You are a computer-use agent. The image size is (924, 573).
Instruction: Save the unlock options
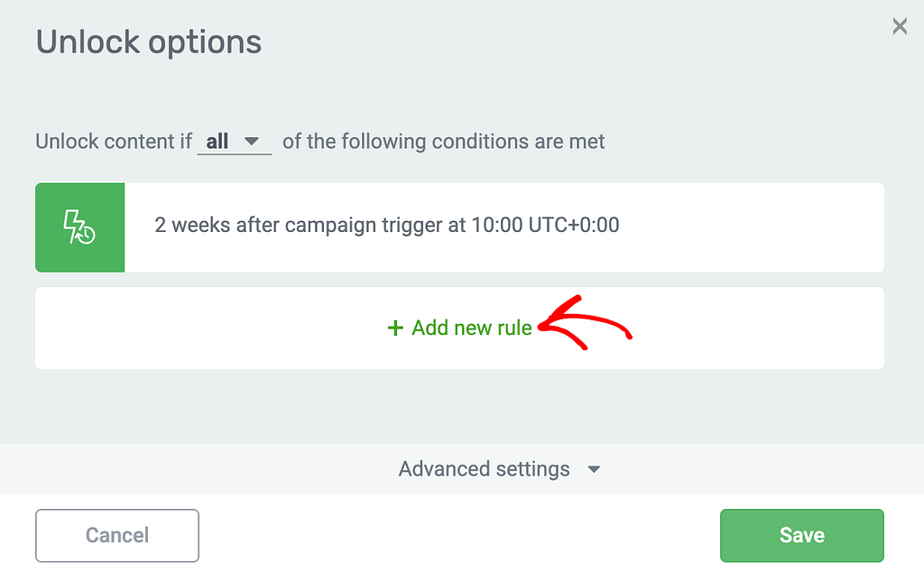tap(802, 535)
